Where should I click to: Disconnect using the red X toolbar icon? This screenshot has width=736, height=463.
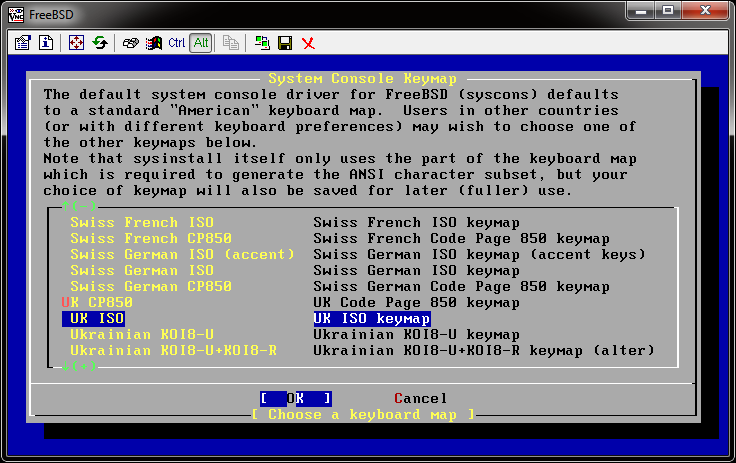pyautogui.click(x=308, y=43)
